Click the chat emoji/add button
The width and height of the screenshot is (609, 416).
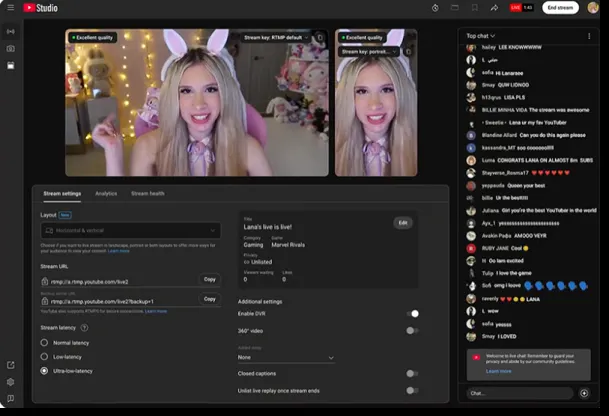tap(584, 393)
